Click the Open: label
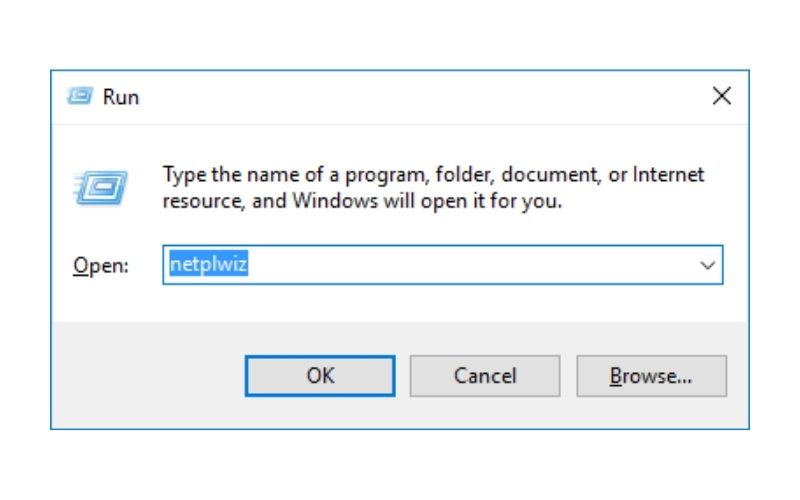 101,265
